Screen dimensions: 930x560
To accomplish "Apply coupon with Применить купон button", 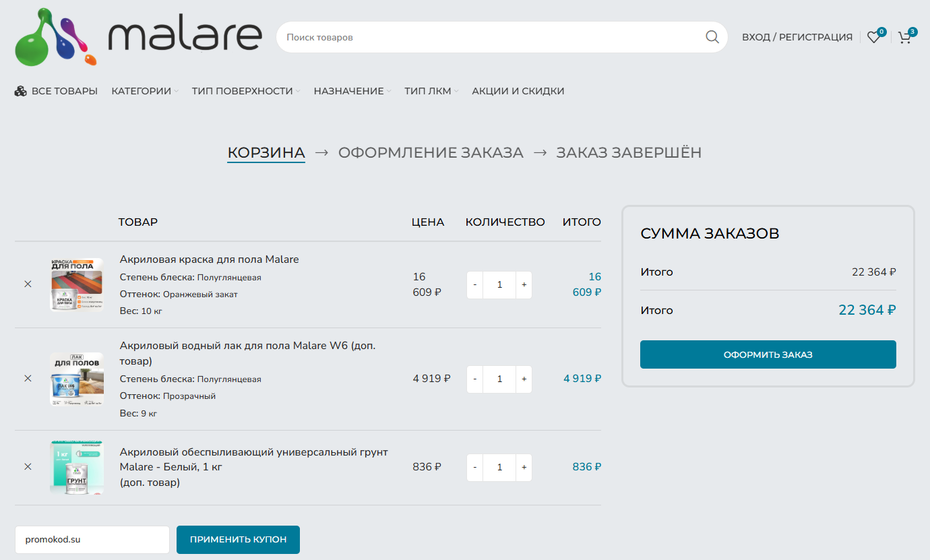I will tap(238, 540).
